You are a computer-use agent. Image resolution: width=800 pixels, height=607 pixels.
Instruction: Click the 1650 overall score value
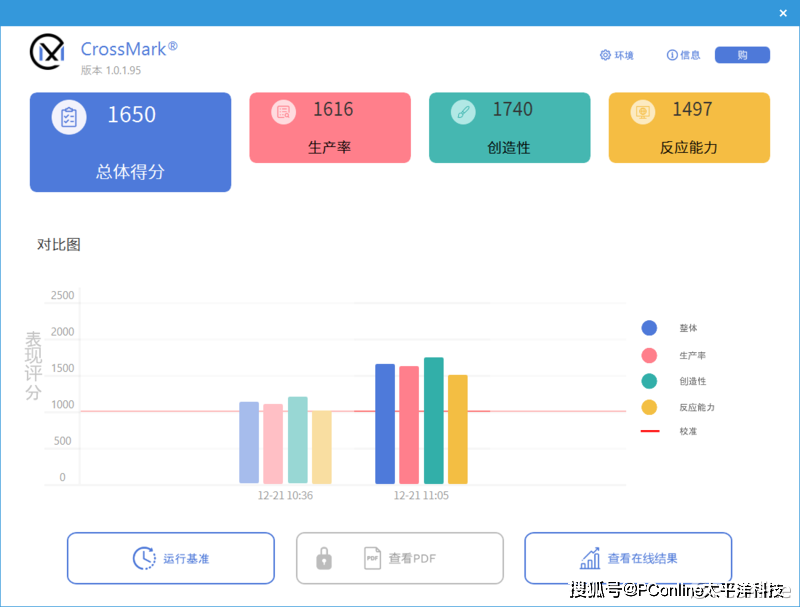click(x=132, y=115)
